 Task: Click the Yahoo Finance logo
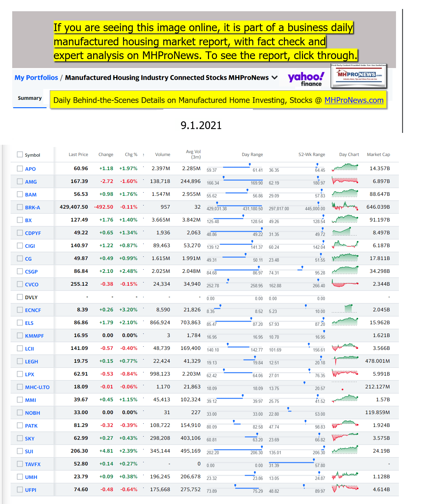click(306, 79)
